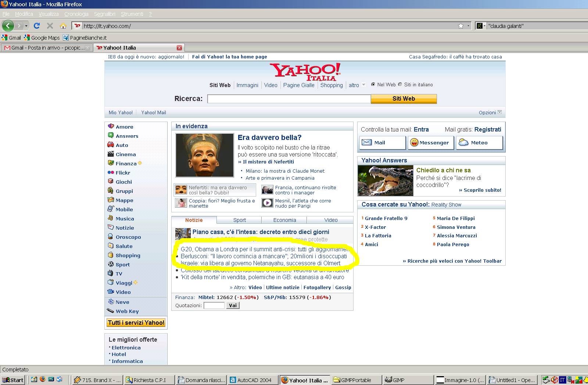The width and height of the screenshot is (588, 385).
Task: Close the Yahoo! Italia browser tab
Action: point(179,48)
